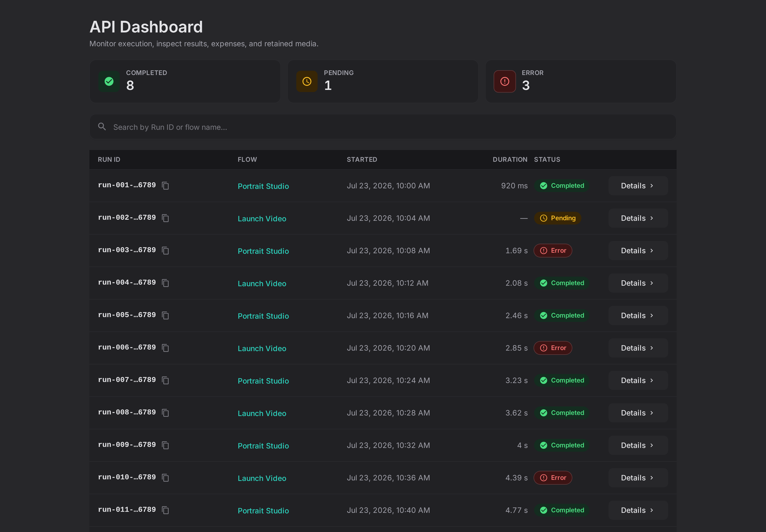Viewport: 766px width, 532px height.
Task: Click the Error status badge on run-006
Action: click(553, 348)
